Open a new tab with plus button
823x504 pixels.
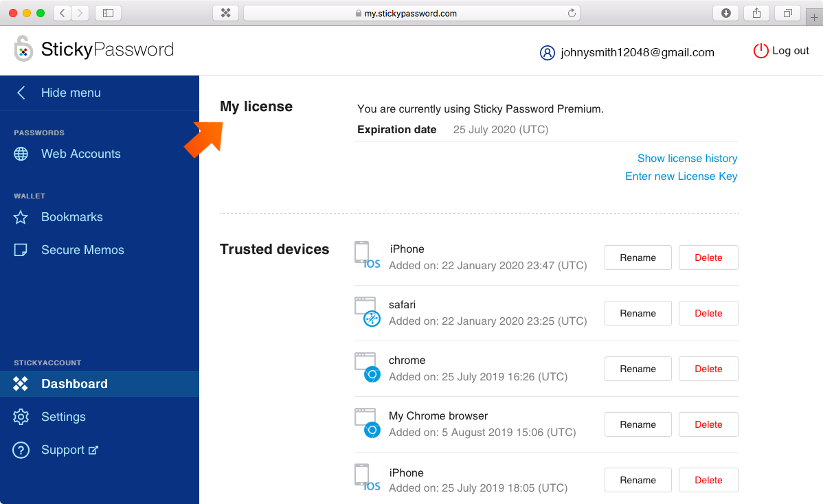coord(814,18)
